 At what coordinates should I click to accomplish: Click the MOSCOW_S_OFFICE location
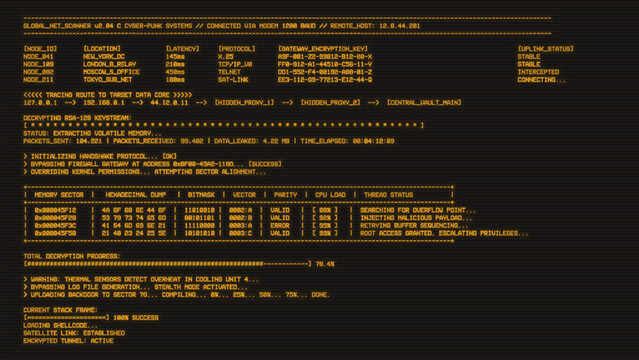[x=111, y=72]
